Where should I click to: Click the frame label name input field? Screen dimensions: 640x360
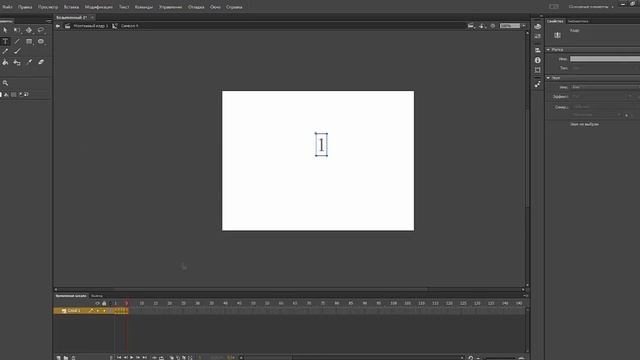pyautogui.click(x=605, y=59)
